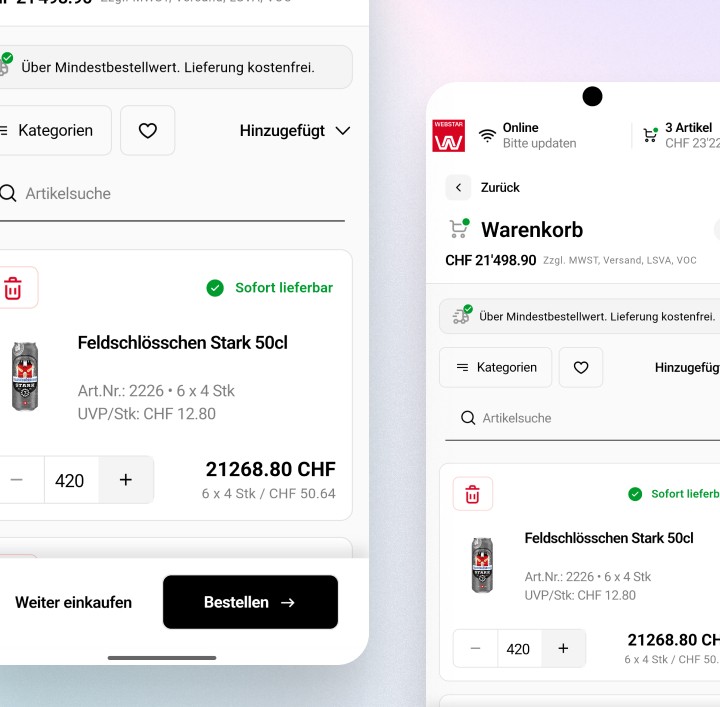This screenshot has height=707, width=720.
Task: Focus the Artikelsuche field on left screen
Action: [172, 194]
